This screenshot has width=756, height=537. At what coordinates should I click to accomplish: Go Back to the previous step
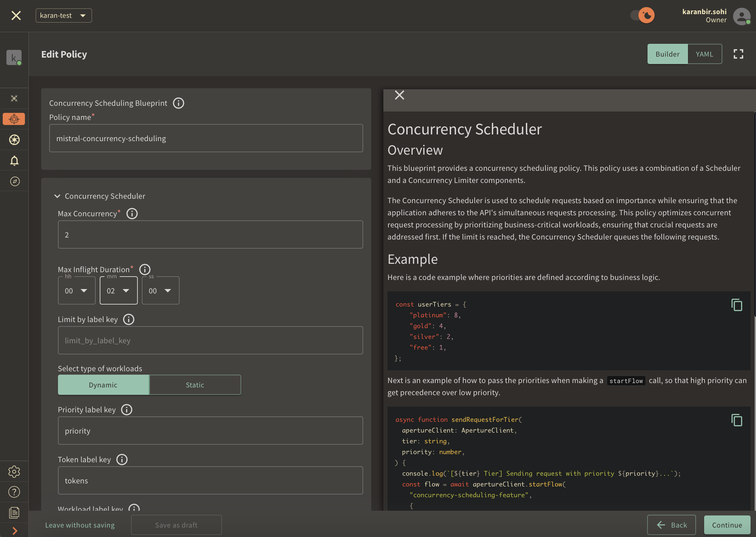[x=671, y=525]
